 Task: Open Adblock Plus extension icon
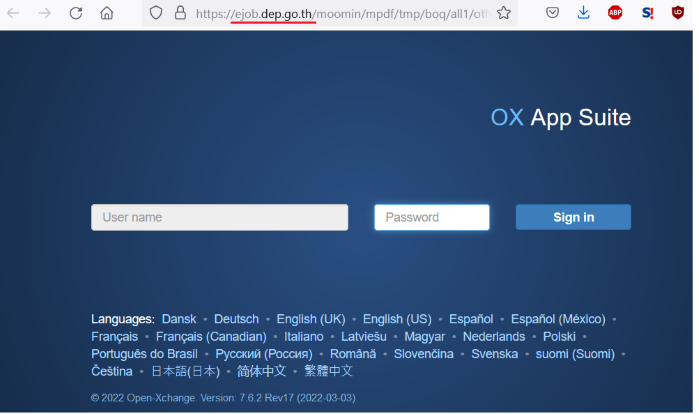[615, 13]
